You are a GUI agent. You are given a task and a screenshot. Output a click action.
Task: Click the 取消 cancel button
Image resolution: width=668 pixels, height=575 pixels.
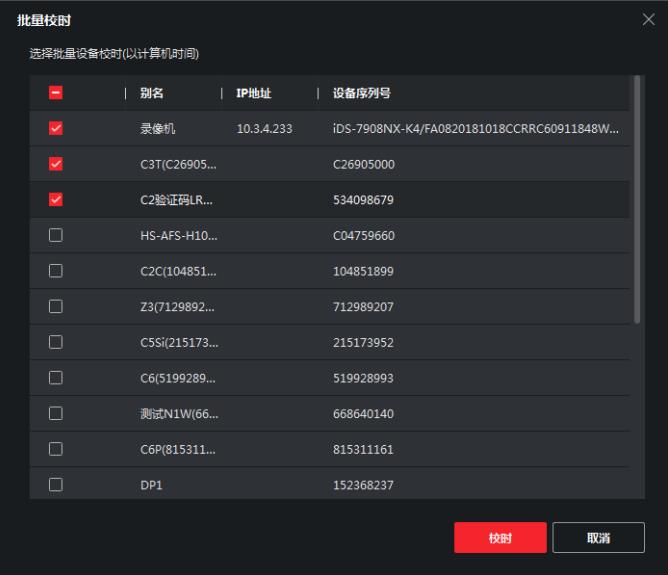point(598,538)
